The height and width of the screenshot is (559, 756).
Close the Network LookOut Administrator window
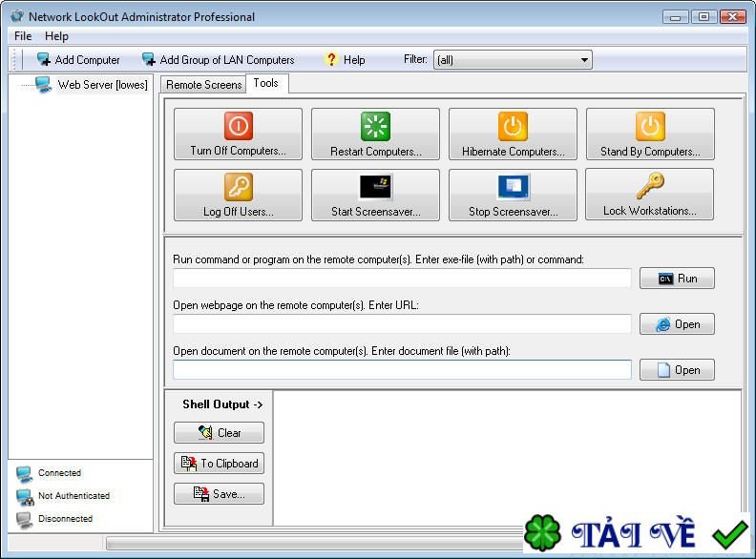[733, 17]
